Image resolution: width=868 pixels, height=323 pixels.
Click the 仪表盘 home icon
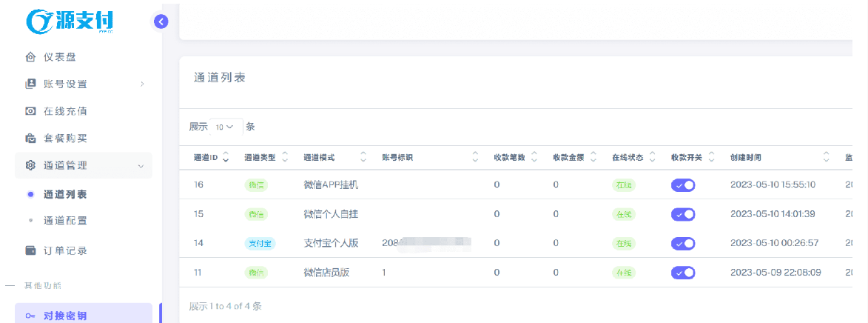(31, 57)
